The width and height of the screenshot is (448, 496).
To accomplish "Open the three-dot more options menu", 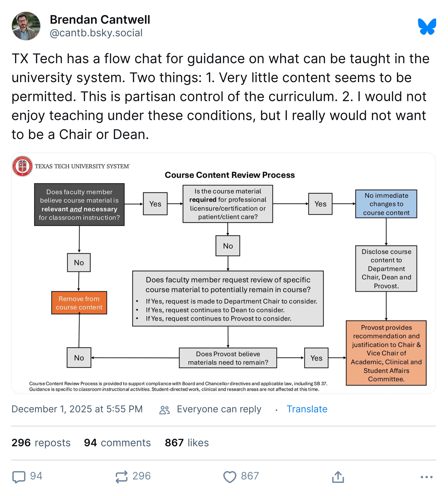I will 426,477.
